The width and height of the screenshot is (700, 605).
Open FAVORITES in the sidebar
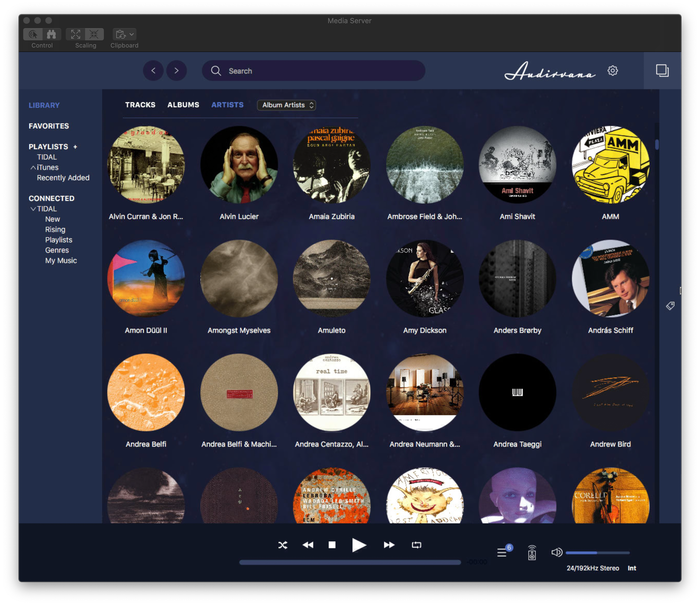point(49,126)
